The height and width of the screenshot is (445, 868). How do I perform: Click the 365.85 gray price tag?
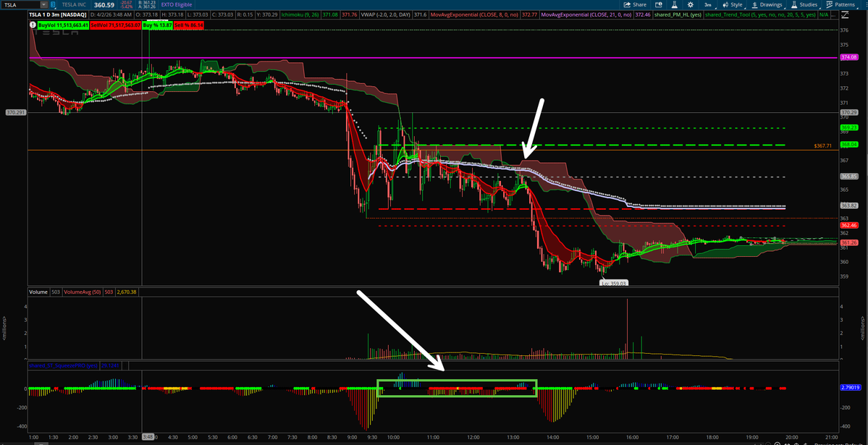pos(848,176)
